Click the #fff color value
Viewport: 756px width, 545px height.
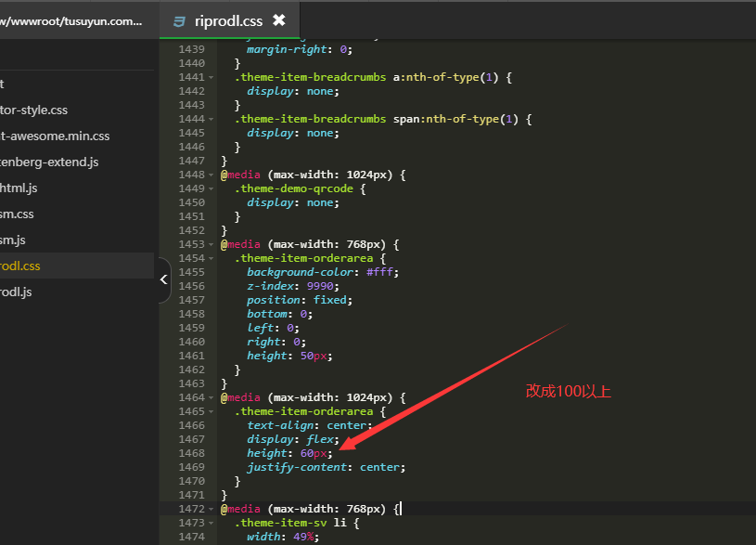coord(379,272)
